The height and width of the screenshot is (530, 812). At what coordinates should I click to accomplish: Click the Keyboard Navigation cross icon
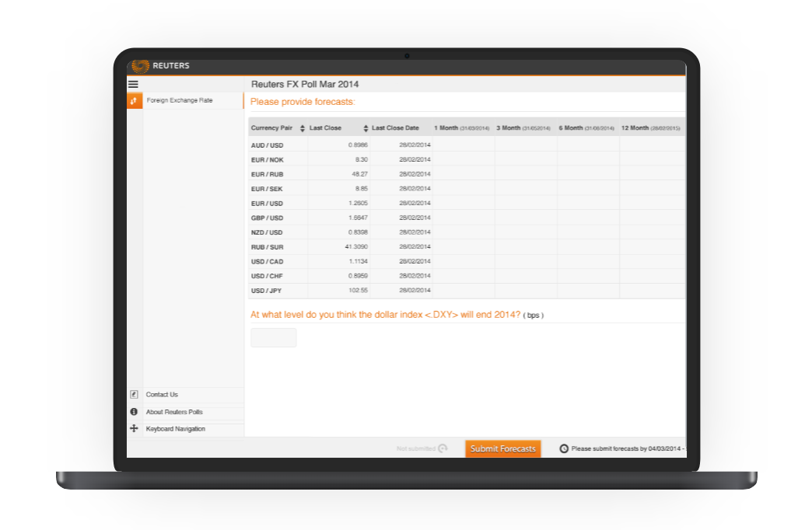coord(134,428)
